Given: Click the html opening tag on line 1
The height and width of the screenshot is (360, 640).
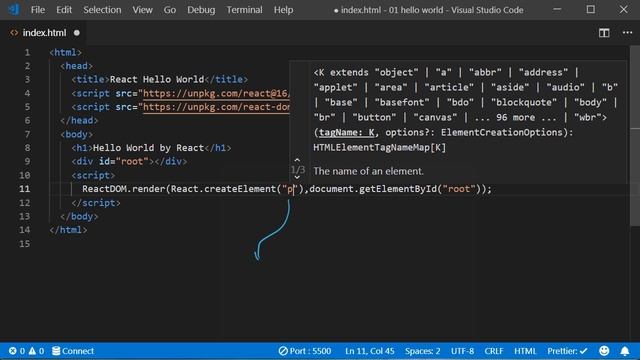Looking at the screenshot, I should [x=65, y=52].
